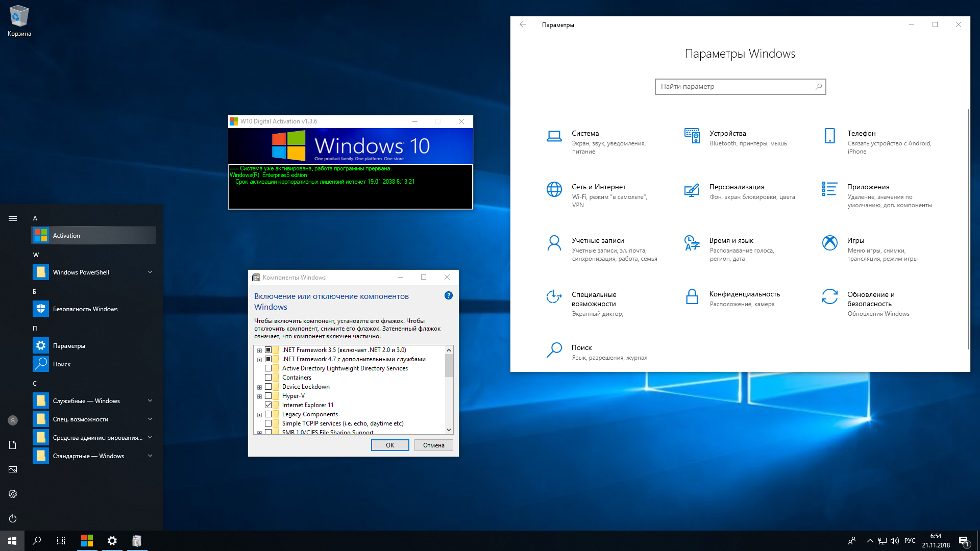Enable Active Directory Lightweight Directory Services checkbox
This screenshot has width=980, height=551.
pyautogui.click(x=268, y=368)
